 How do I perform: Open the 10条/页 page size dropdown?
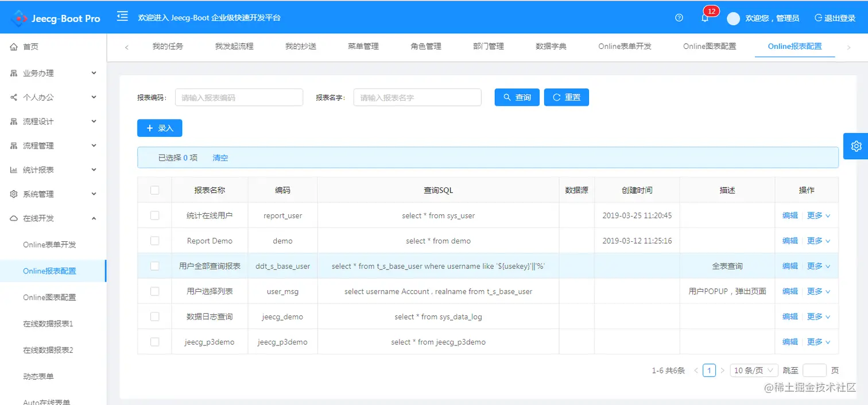pyautogui.click(x=754, y=370)
